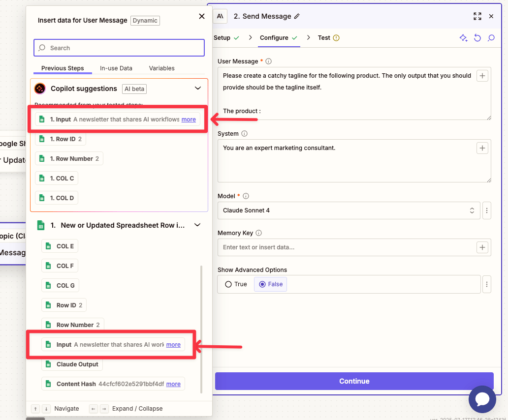Click more link on 1. Input suggestion

pyautogui.click(x=189, y=120)
